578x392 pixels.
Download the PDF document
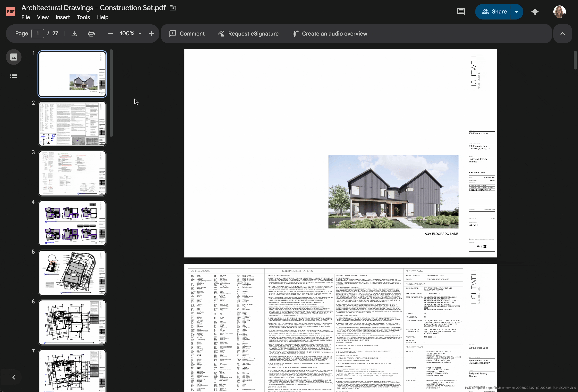74,34
